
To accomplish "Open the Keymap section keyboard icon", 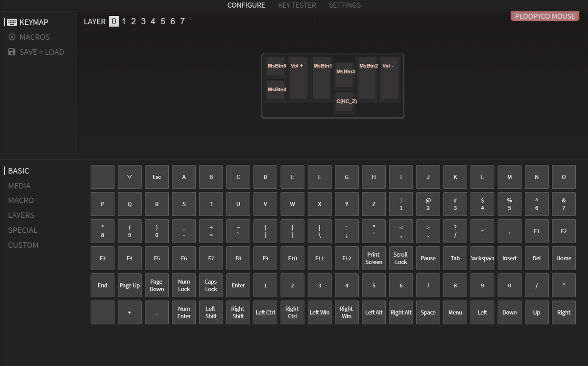I will click(12, 22).
